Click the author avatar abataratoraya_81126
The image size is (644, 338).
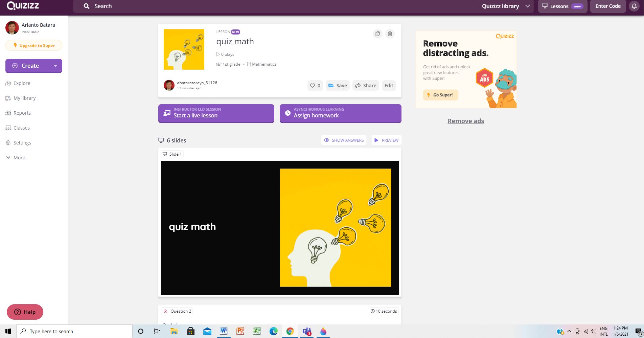tap(169, 85)
